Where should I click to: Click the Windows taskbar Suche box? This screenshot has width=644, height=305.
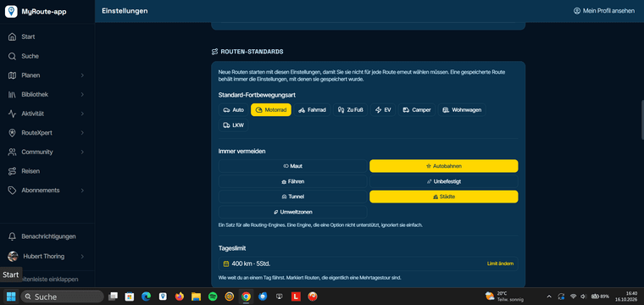pyautogui.click(x=62, y=297)
